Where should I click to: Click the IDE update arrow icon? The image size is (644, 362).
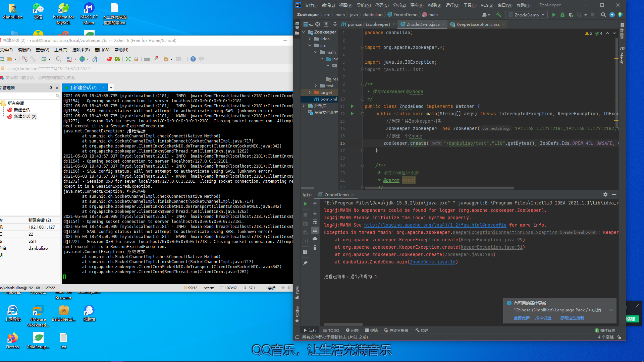click(612, 15)
